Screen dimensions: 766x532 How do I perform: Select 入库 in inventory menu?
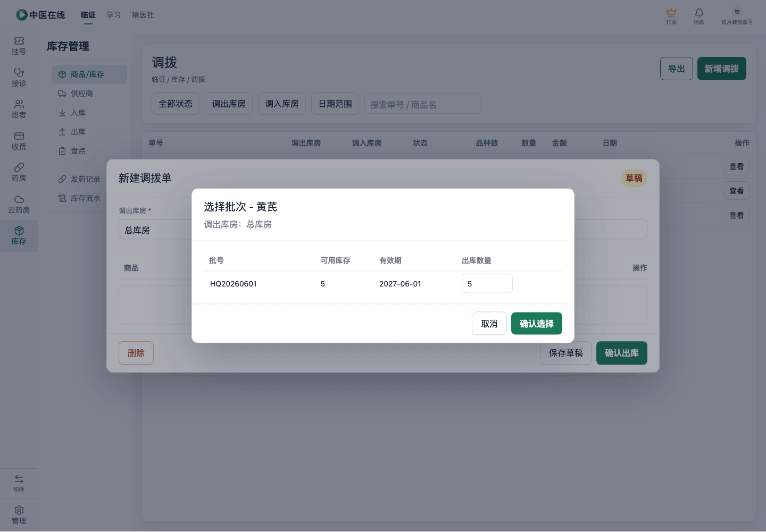[89, 113]
